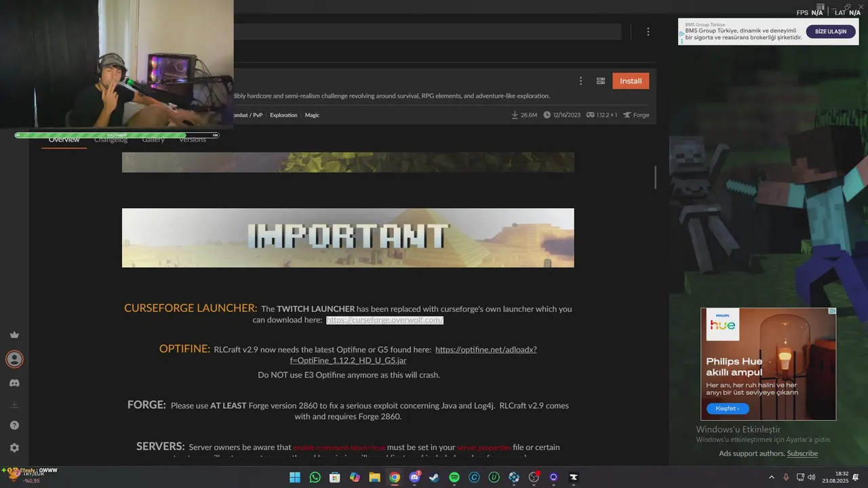Screen dimensions: 868x488
Task: Click the IMPORTANT banner image
Action: [x=348, y=238]
